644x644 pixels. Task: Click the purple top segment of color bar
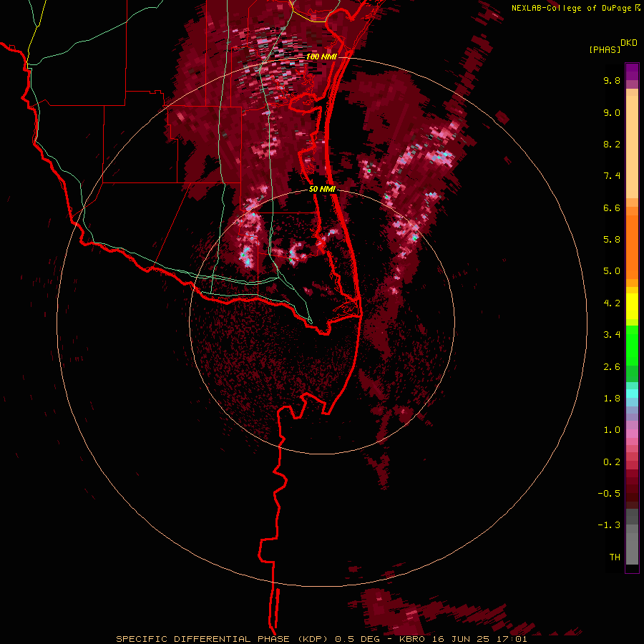(632, 72)
